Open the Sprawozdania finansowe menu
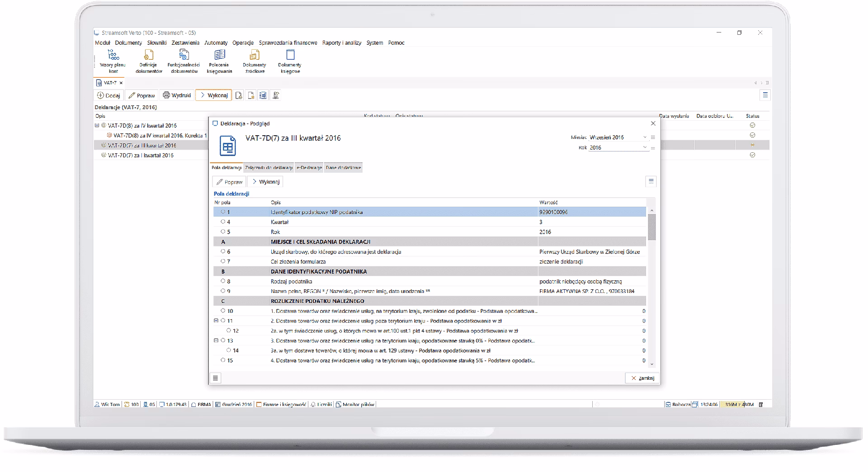This screenshot has width=868, height=472. coord(288,43)
